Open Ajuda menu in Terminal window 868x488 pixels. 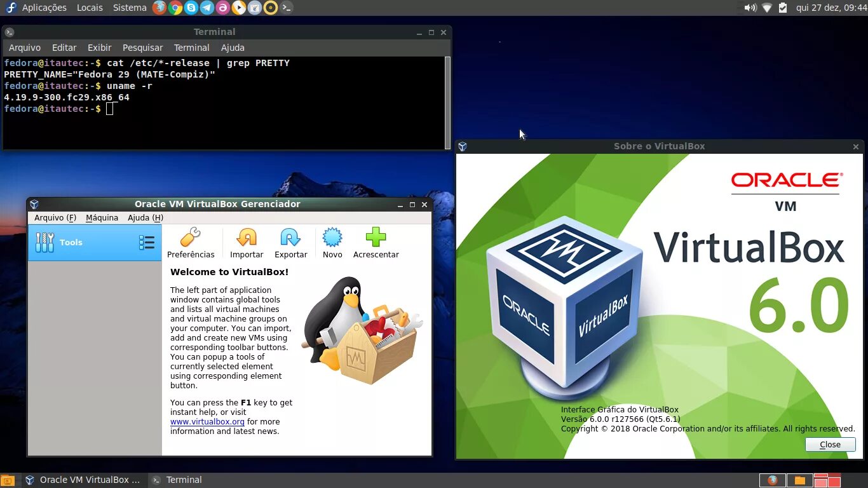(233, 48)
